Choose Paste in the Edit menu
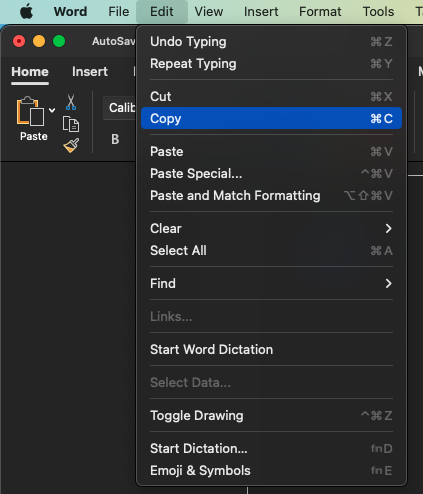The height and width of the screenshot is (494, 423). tap(271, 152)
